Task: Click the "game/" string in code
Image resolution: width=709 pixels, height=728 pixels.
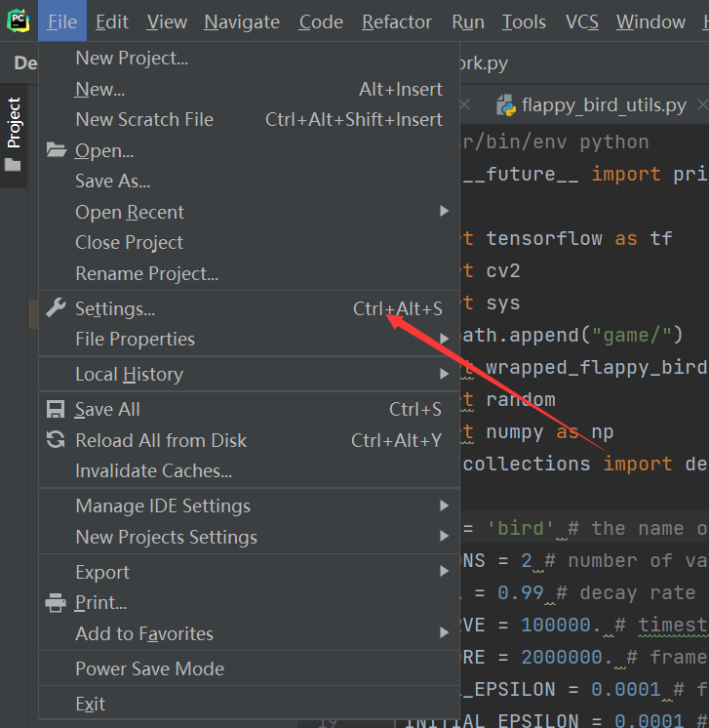Action: (632, 335)
